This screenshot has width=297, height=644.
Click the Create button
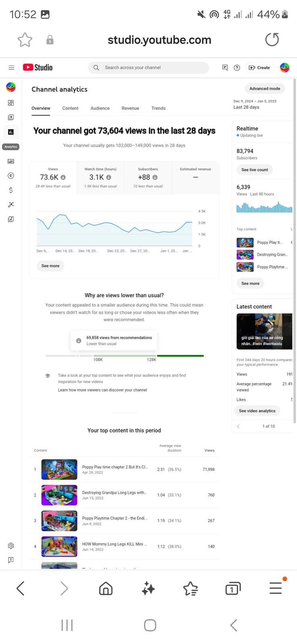coord(260,68)
